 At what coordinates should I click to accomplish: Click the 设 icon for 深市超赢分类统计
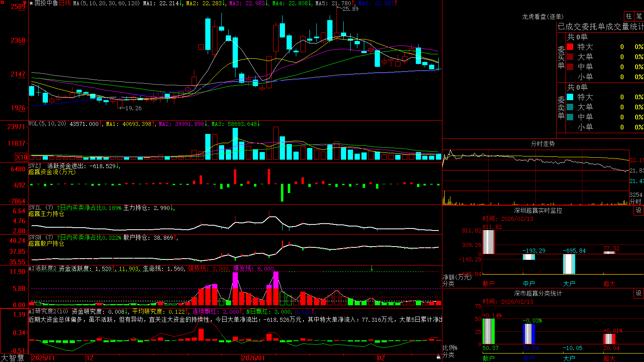[x=639, y=293]
